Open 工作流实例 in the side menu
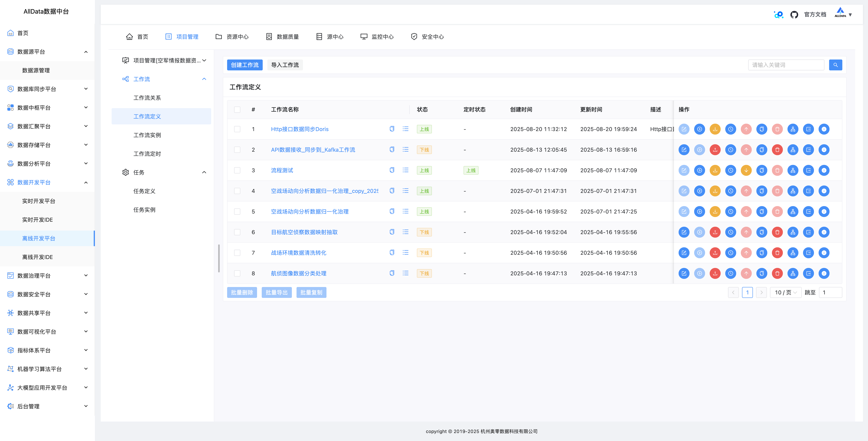868x441 pixels. [147, 135]
